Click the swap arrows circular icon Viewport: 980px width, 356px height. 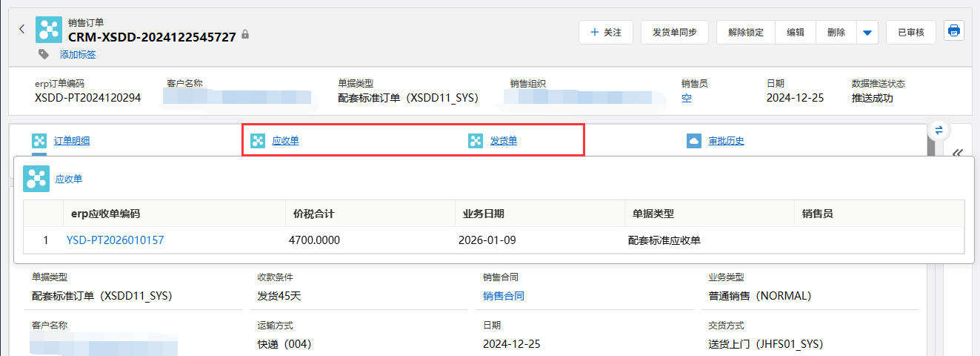click(x=939, y=130)
